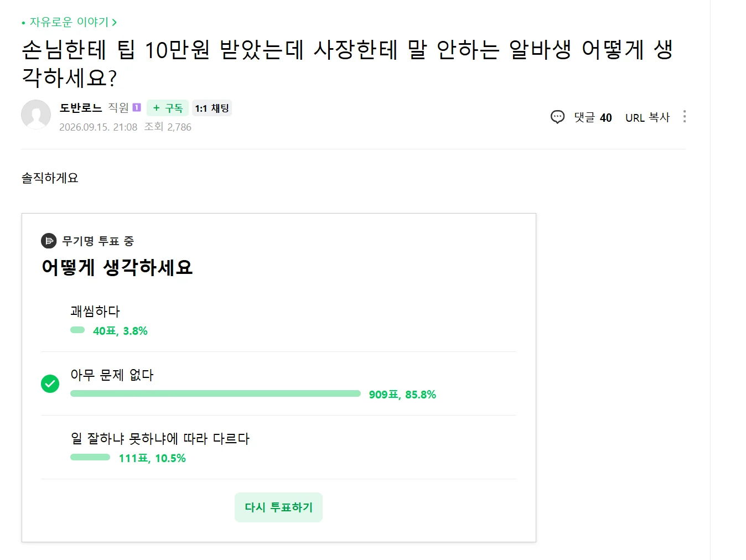Jump to 댓글 40 comments section

pyautogui.click(x=593, y=117)
